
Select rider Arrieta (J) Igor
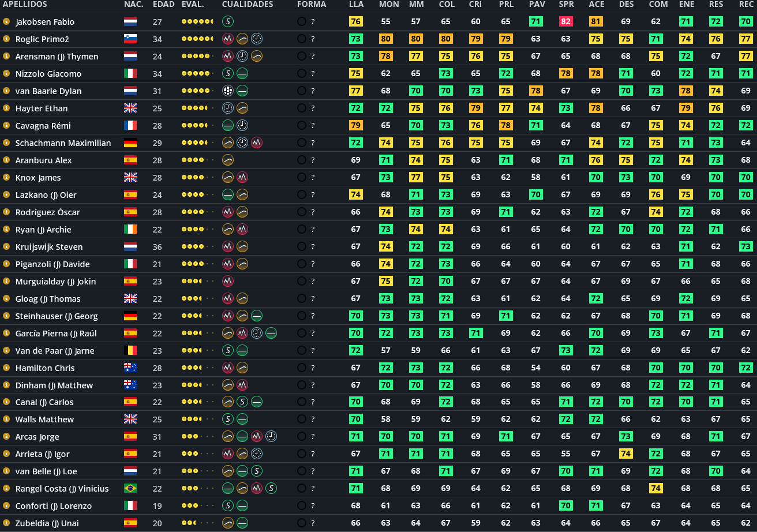click(x=43, y=454)
